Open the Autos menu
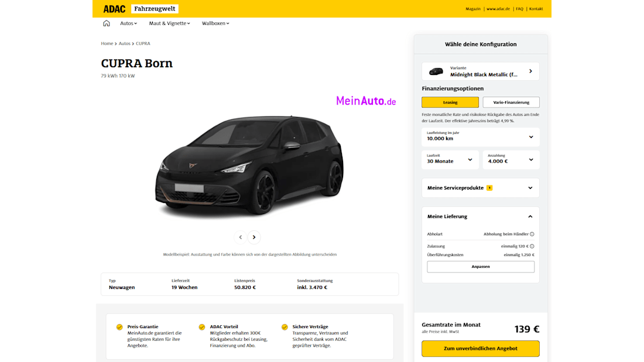Screen dimensions: 644x362 pyautogui.click(x=128, y=23)
